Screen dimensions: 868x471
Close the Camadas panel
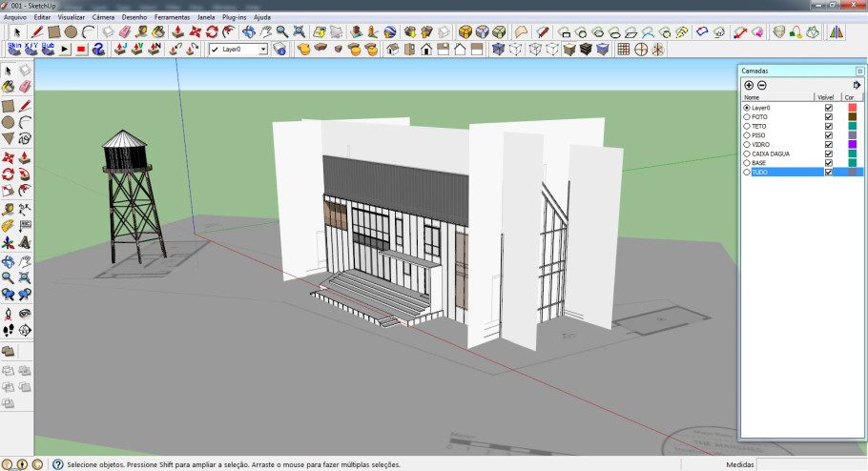(x=859, y=71)
